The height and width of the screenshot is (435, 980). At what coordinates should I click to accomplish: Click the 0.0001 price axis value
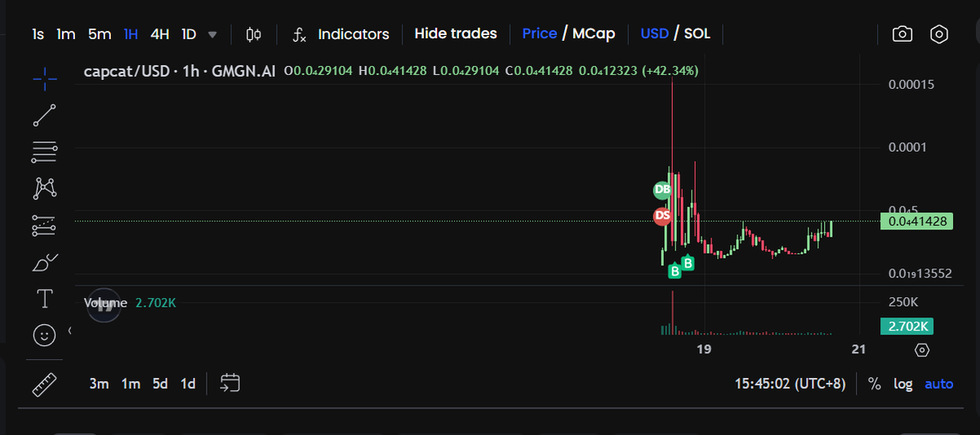[x=908, y=147]
